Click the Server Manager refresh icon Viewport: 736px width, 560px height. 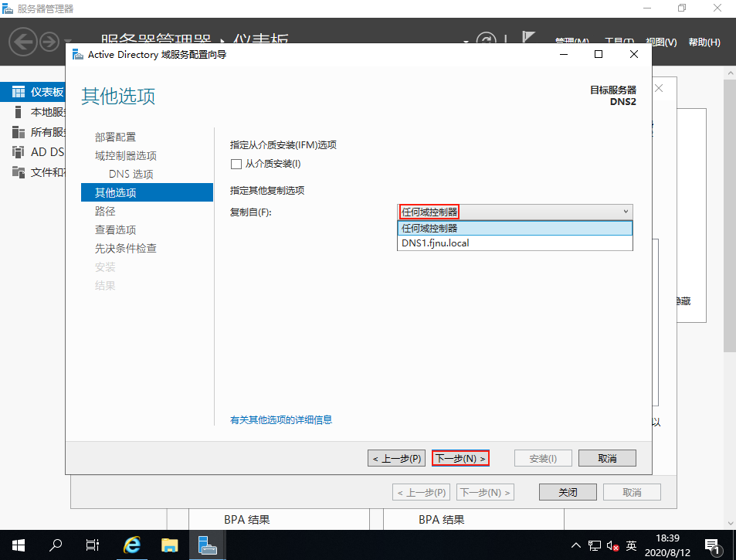click(x=487, y=39)
